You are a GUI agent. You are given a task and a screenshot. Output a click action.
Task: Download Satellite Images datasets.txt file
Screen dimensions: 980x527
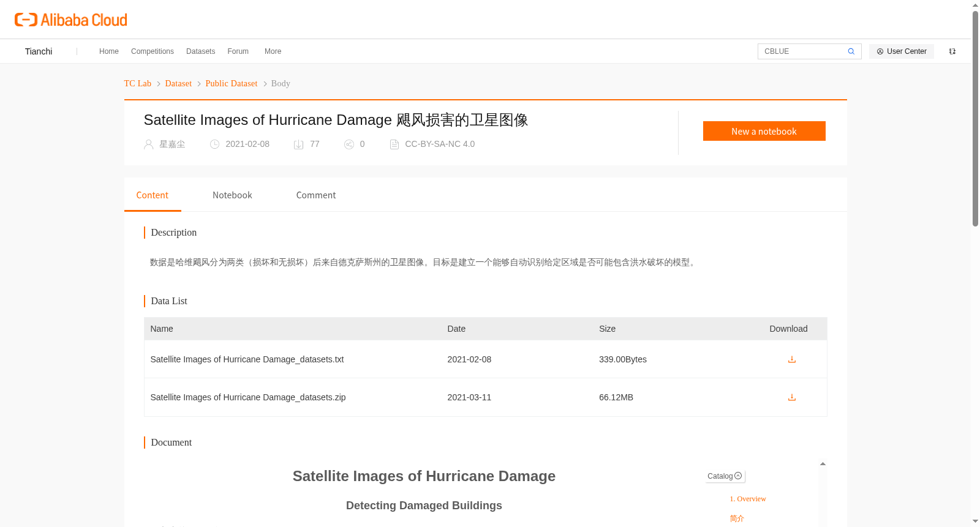pyautogui.click(x=792, y=359)
